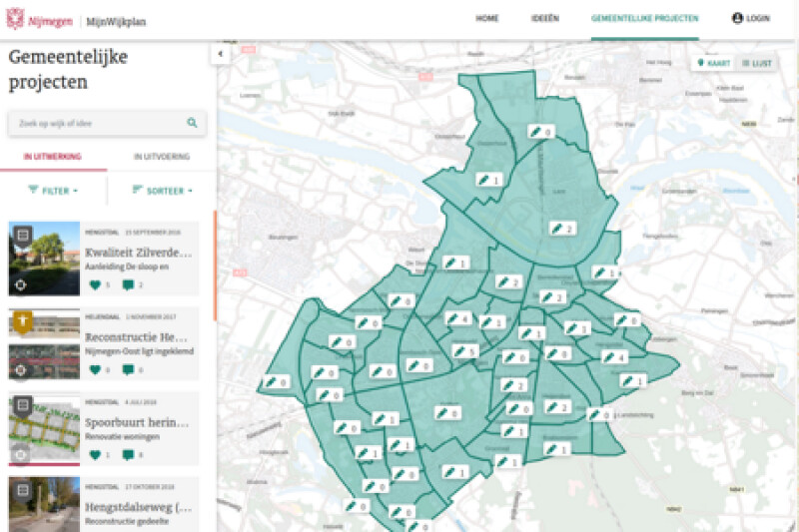The image size is (799, 532).
Task: Click the user account icon beside Login
Action: 738,19
